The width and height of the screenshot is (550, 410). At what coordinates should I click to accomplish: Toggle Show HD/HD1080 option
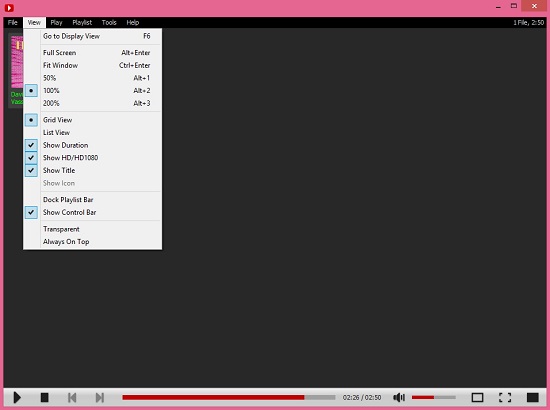point(93,158)
